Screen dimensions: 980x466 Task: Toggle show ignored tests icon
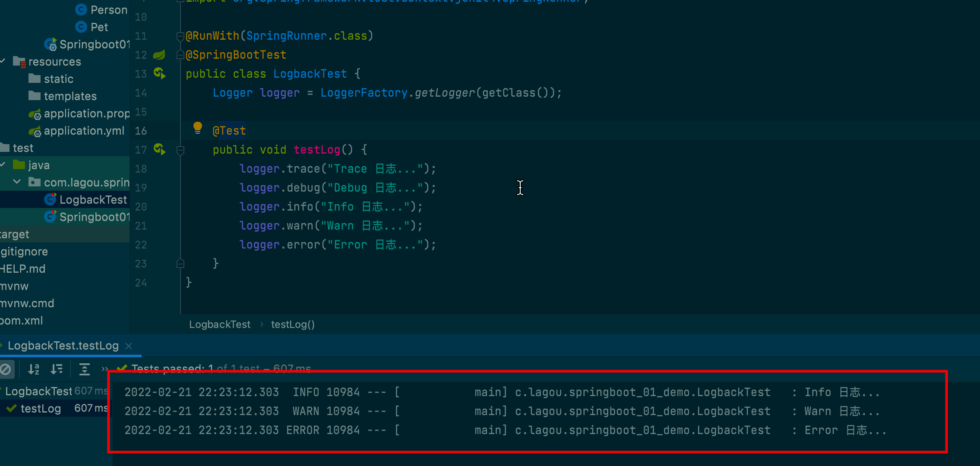point(6,369)
